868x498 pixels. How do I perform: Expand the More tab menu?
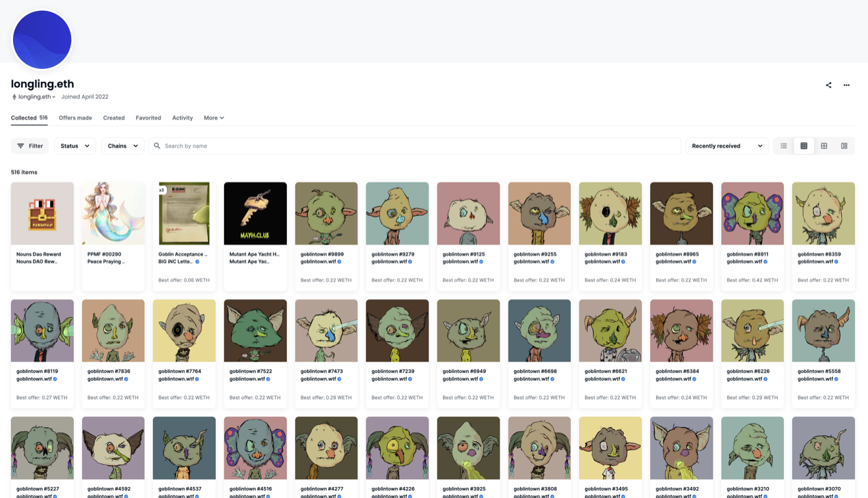(x=214, y=118)
